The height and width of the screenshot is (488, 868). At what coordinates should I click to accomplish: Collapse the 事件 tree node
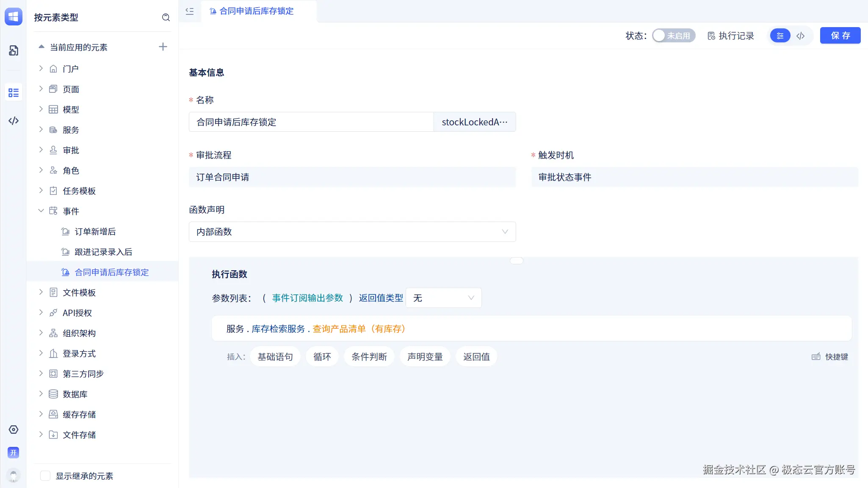coord(41,211)
